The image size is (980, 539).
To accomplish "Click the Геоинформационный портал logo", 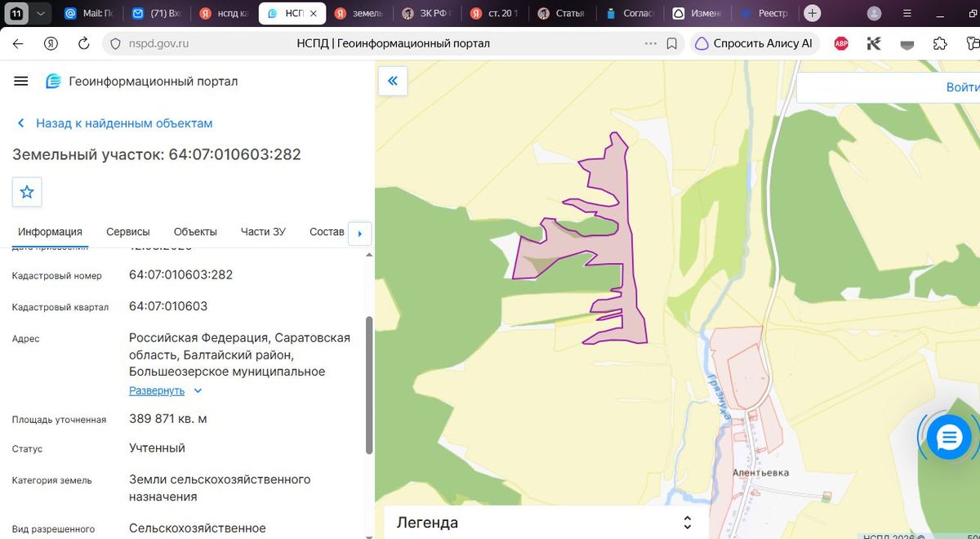I will click(x=141, y=81).
